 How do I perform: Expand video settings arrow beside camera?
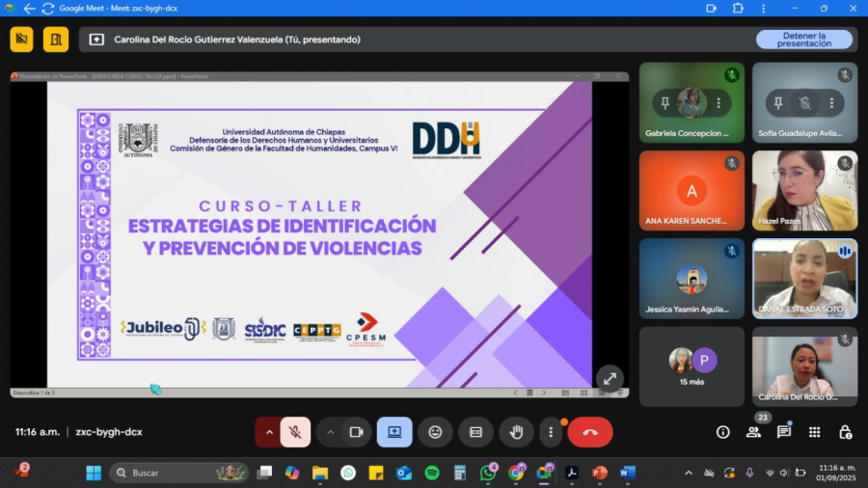[330, 432]
